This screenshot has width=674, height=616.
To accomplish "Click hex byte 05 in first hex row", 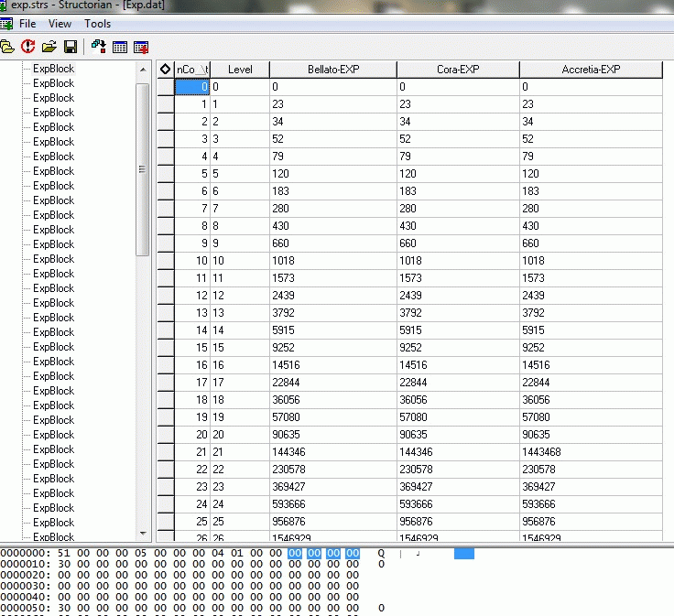I will pos(141,553).
